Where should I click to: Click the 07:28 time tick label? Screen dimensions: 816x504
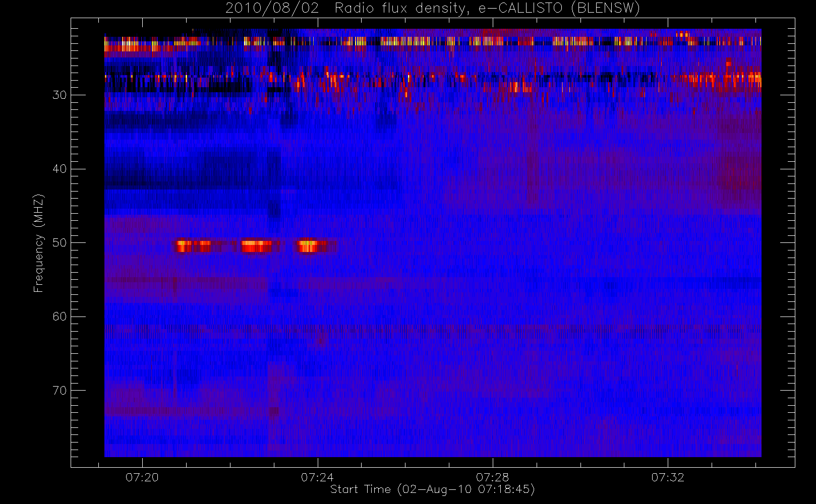[x=493, y=477]
